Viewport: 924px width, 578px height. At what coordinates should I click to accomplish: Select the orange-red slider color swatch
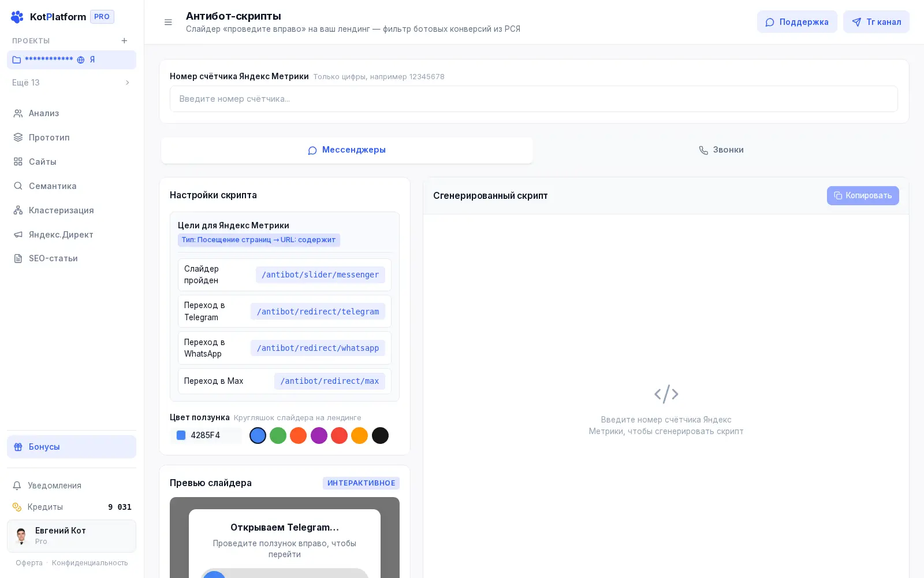click(x=299, y=435)
